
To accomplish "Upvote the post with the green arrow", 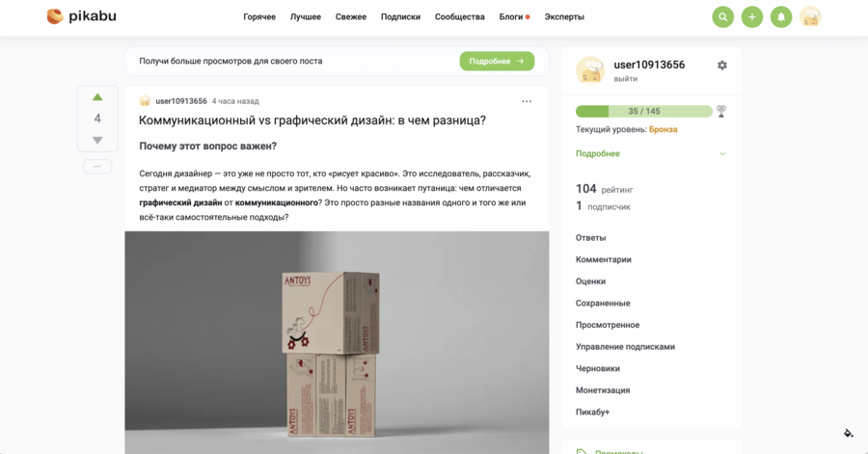I will 97,97.
